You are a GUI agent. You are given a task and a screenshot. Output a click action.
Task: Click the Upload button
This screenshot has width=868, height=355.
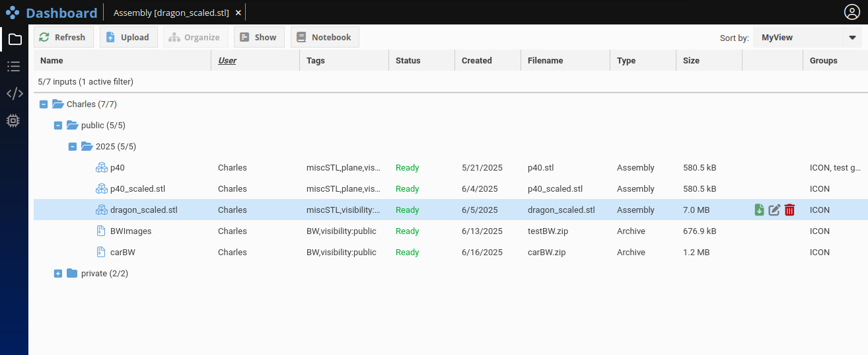(x=128, y=38)
